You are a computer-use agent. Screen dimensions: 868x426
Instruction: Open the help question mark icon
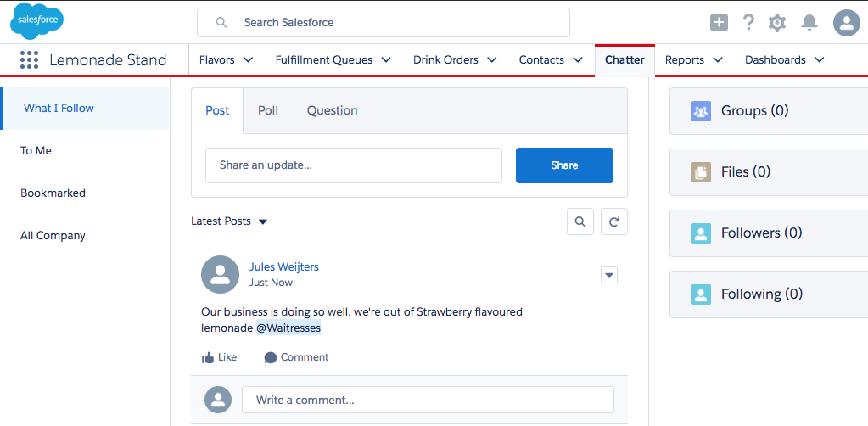click(x=748, y=23)
